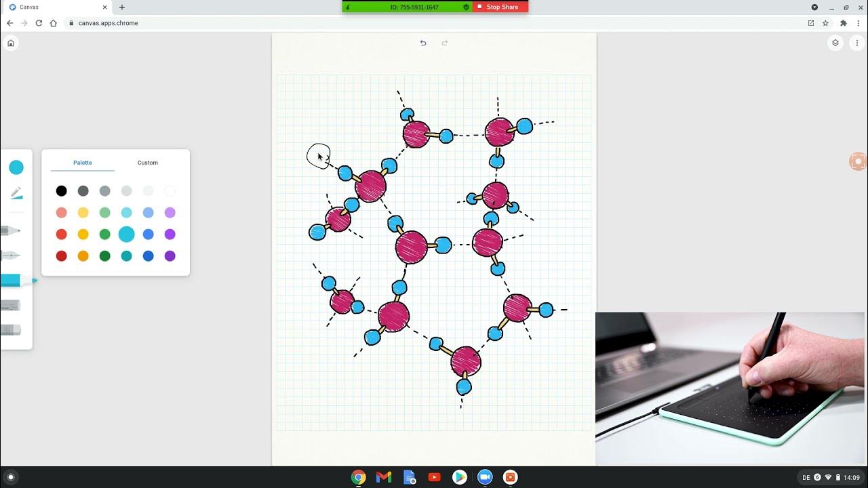Pick the selected cyan swatch

pos(127,235)
